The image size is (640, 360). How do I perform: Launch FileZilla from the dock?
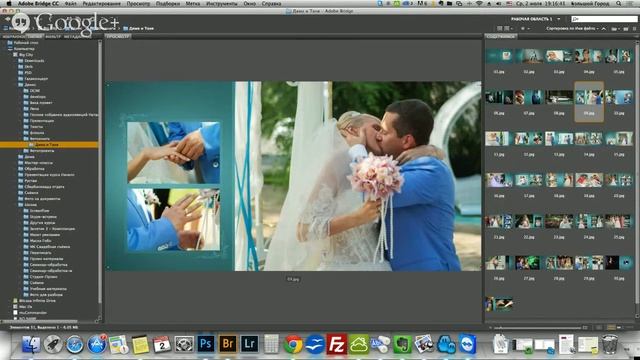[x=337, y=344]
